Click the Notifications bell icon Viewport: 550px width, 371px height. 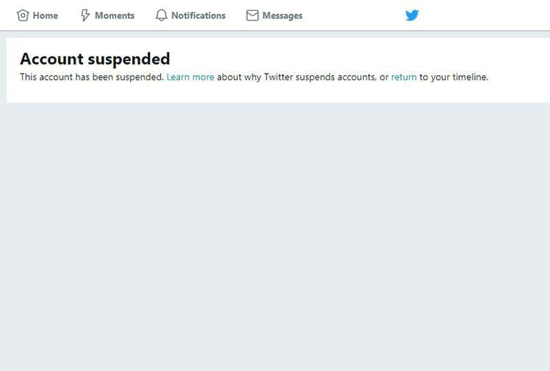[161, 15]
